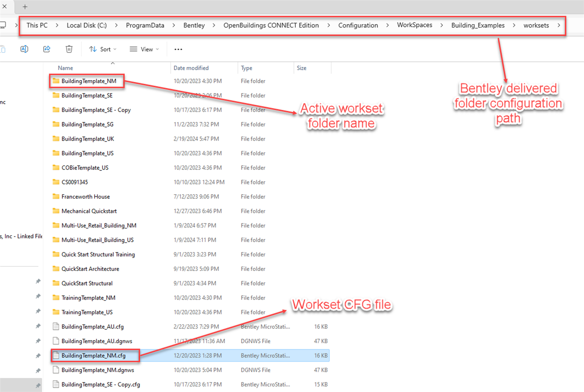Screen dimensions: 584x392
Task: Click file icon of BuildingTemplate_AU.cfg
Action: (x=56, y=326)
